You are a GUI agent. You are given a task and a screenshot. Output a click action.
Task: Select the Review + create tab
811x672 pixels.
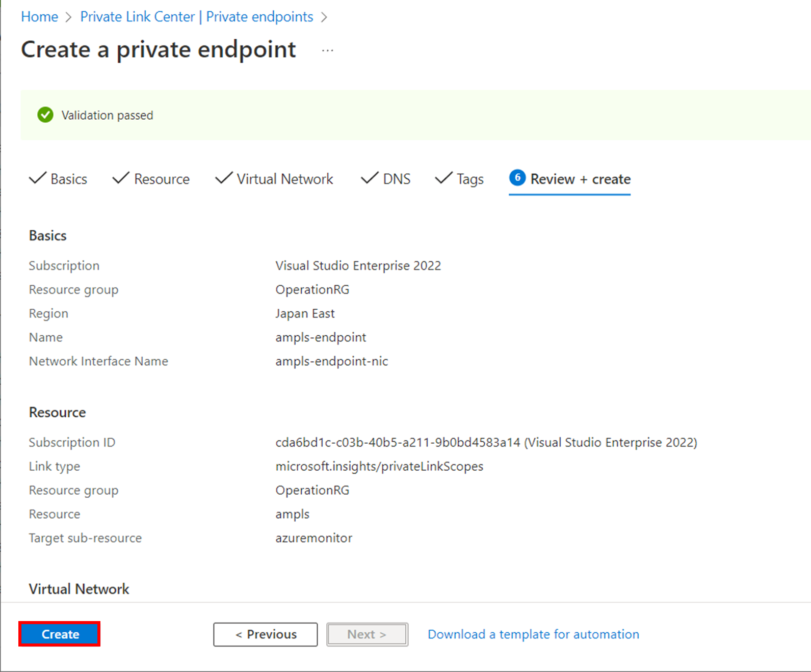[580, 179]
